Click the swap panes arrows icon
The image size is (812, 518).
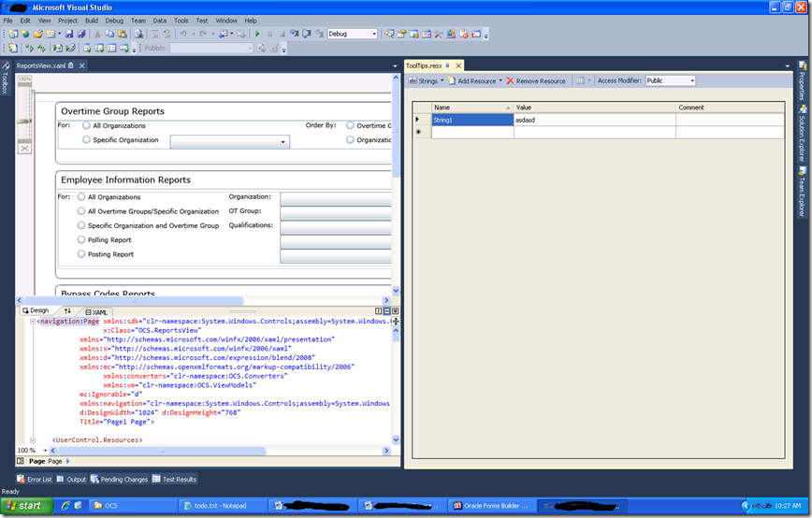pos(67,310)
